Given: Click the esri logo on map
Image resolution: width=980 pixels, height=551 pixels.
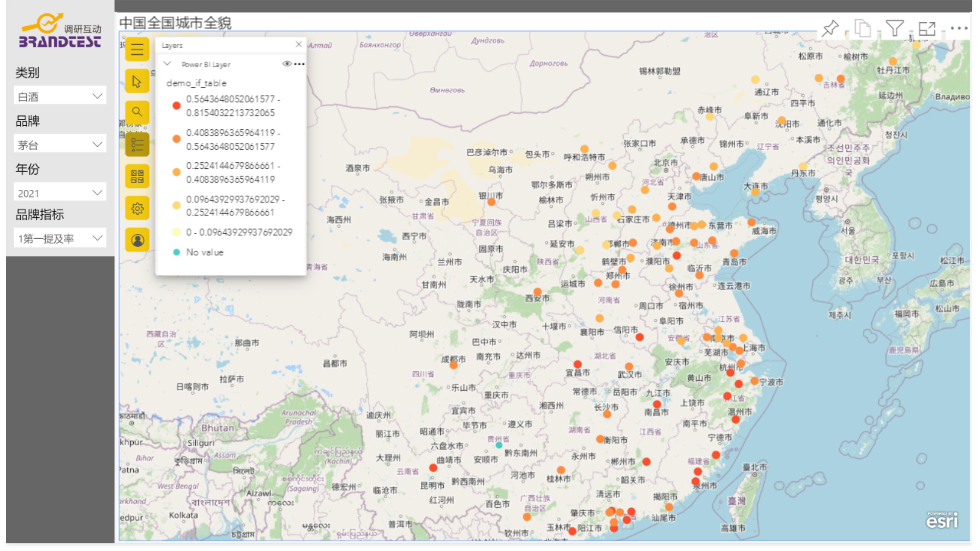Looking at the screenshot, I should point(942,521).
